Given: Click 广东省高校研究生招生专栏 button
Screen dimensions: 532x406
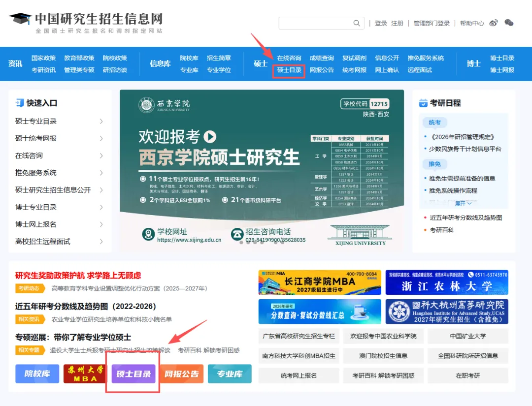Looking at the screenshot, I should [299, 336].
